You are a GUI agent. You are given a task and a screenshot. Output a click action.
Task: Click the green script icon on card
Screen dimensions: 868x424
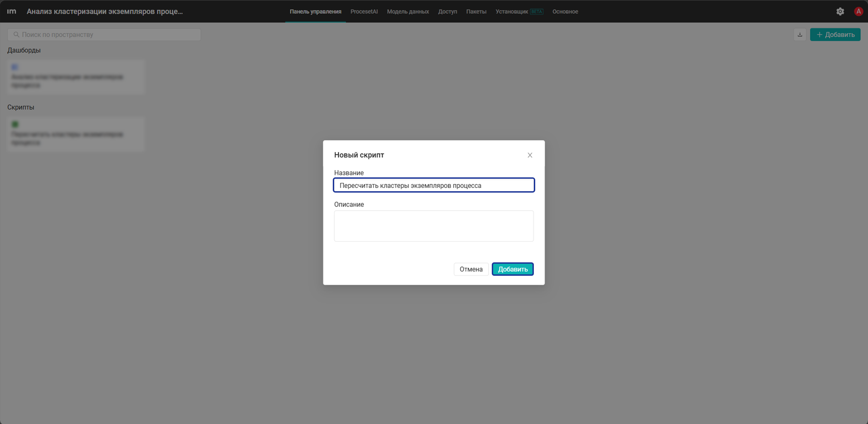(15, 124)
